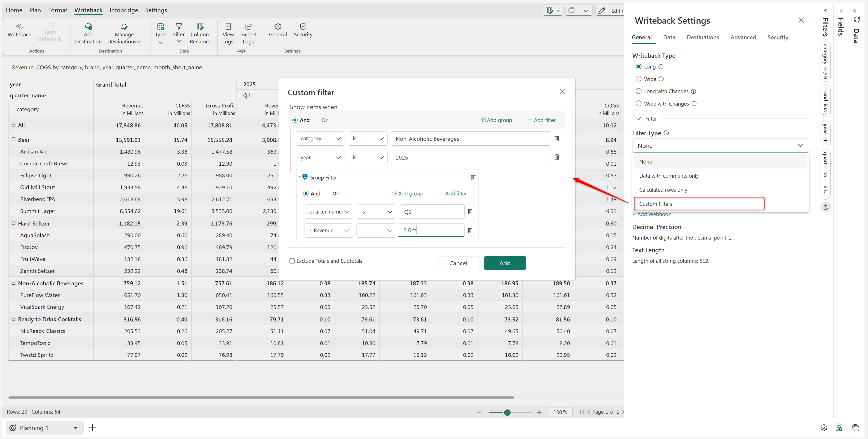The width and height of the screenshot is (868, 439).
Task: Open Column Rename tool
Action: [199, 34]
